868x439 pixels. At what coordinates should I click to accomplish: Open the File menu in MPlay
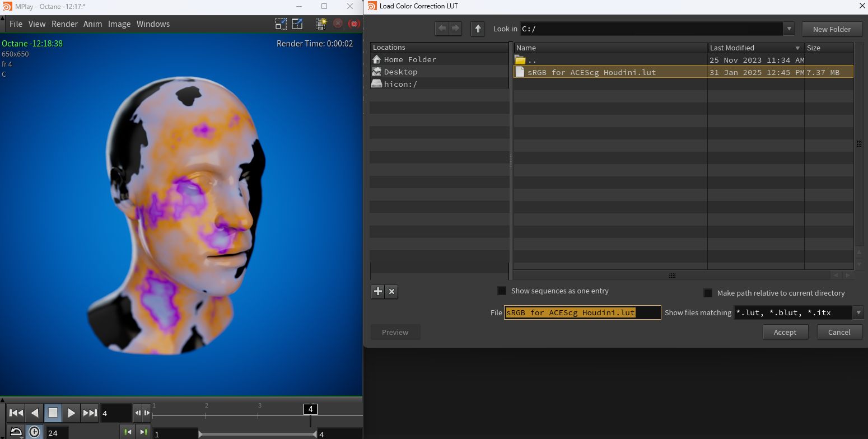16,24
